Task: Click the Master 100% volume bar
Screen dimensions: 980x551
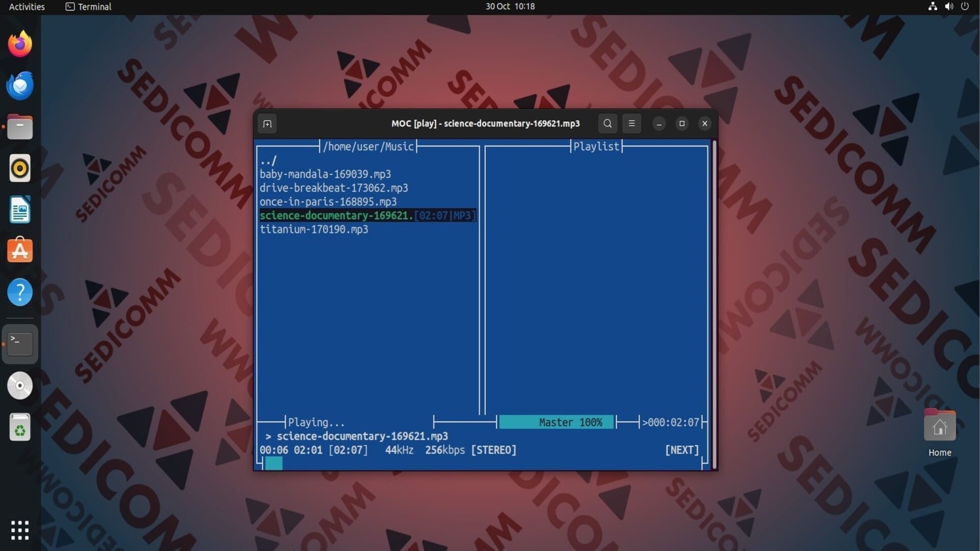Action: pos(556,422)
